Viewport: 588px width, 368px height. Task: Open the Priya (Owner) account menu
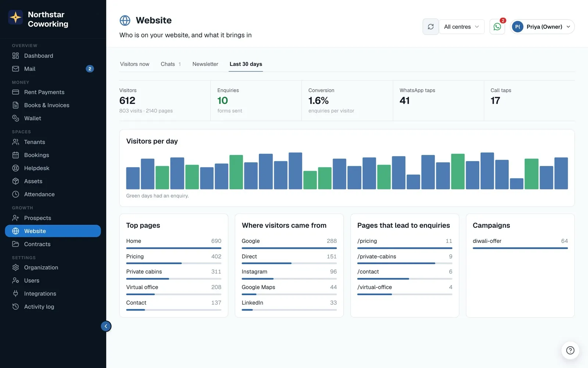pos(542,26)
